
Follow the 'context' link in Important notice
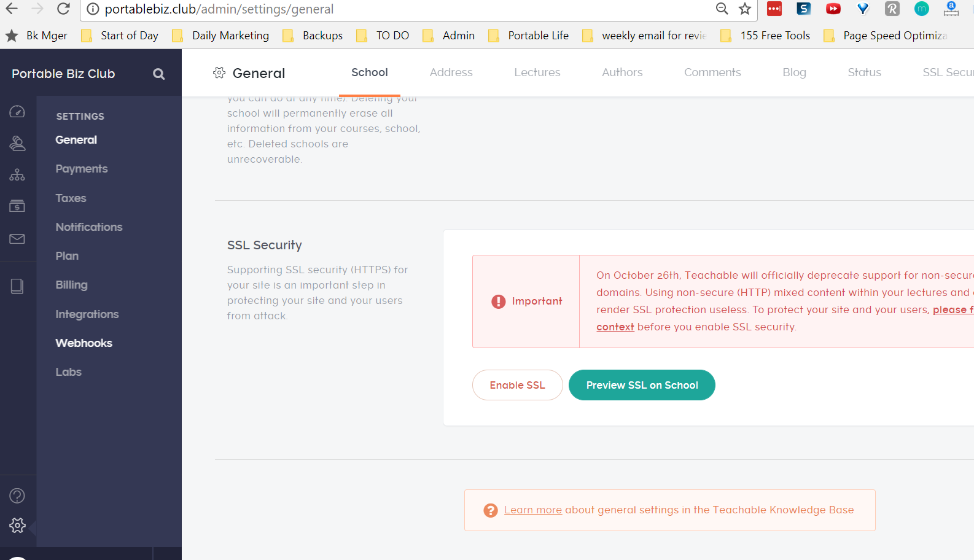pyautogui.click(x=615, y=327)
